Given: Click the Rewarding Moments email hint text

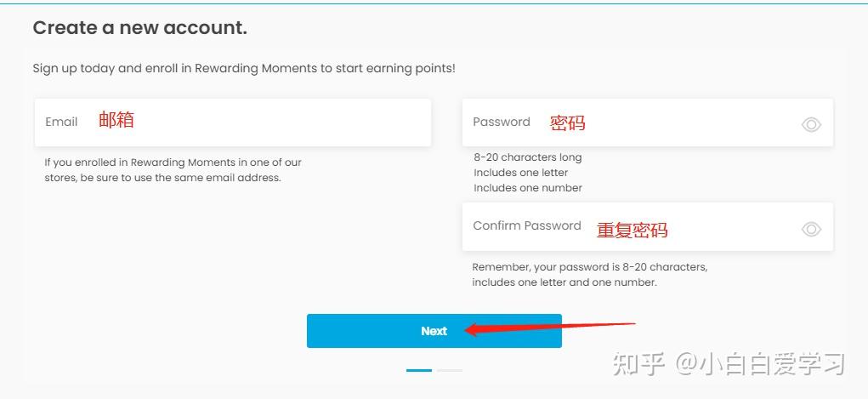Looking at the screenshot, I should click(x=173, y=170).
